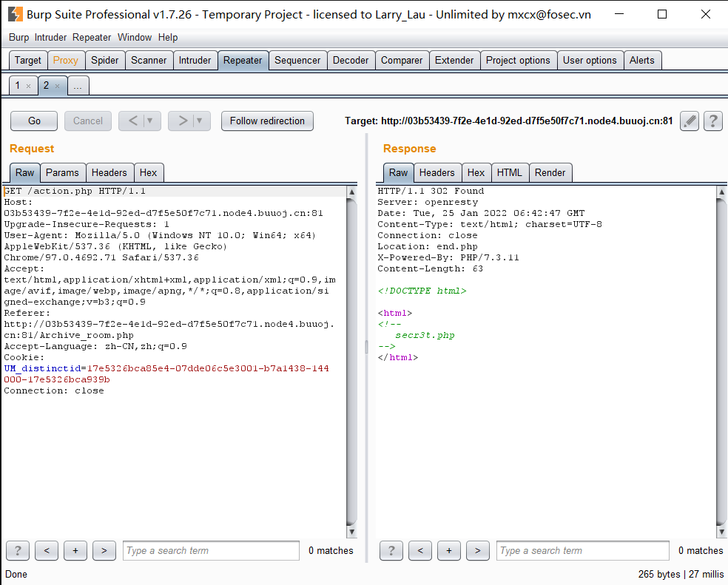
Task: Go to next match in response search
Action: (478, 550)
